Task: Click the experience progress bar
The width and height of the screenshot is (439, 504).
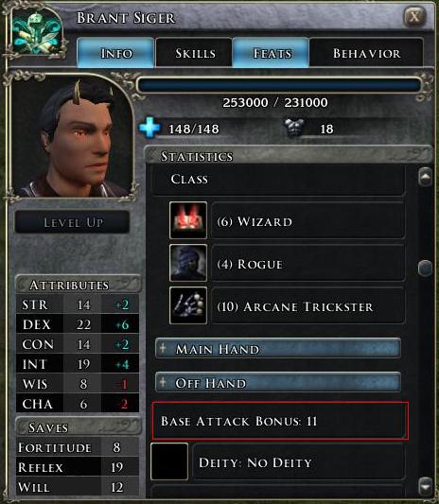Action: 279,85
